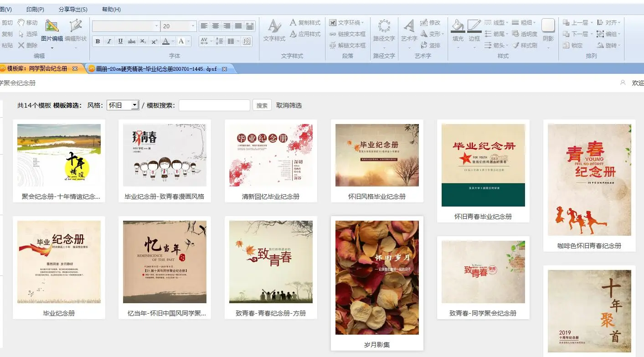The image size is (644, 357).
Task: Select the 岁月影集 template thumbnail
Action: (x=377, y=278)
